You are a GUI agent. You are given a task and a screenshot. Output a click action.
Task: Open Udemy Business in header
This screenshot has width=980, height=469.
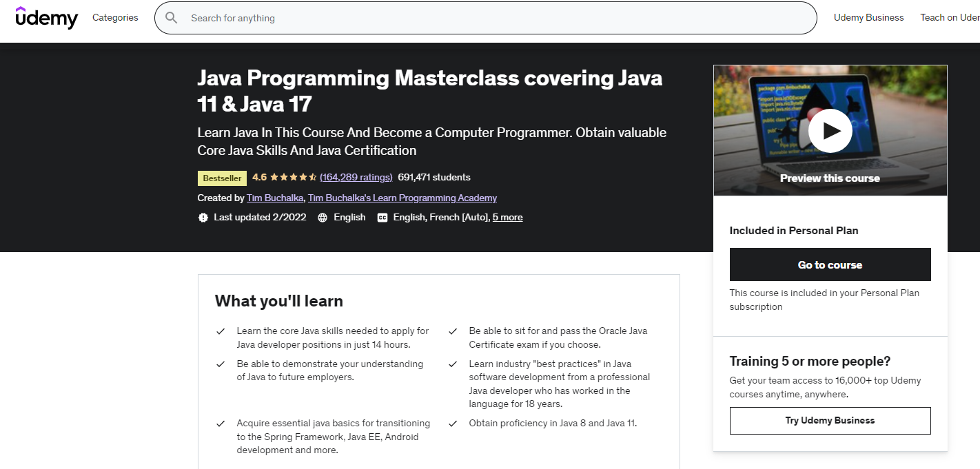(x=868, y=18)
